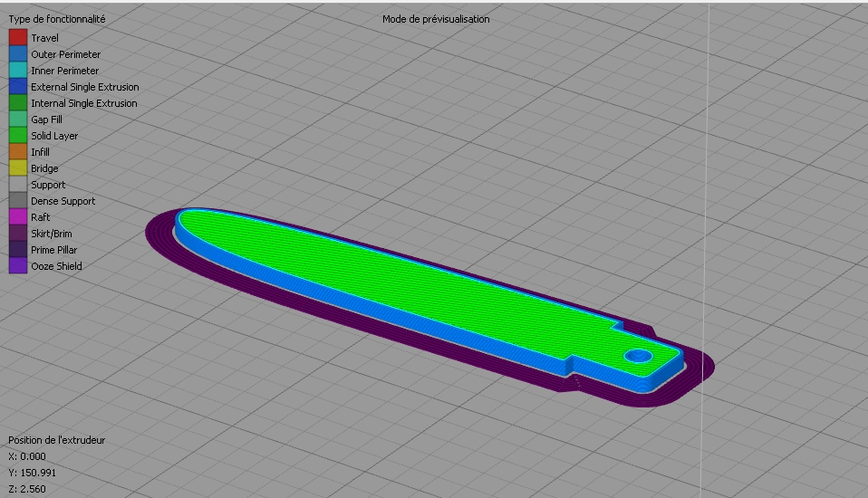Click the "Infill" legend label
This screenshot has height=498, width=868.
click(40, 152)
